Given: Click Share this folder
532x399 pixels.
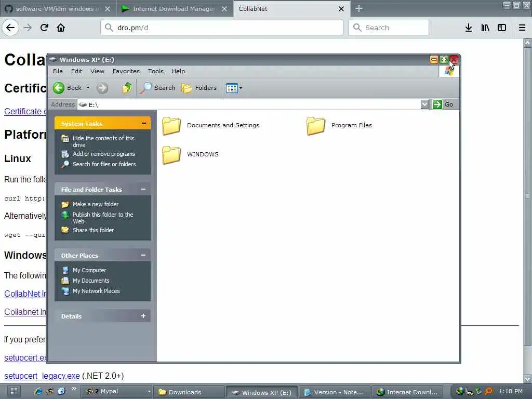Looking at the screenshot, I should [94, 230].
